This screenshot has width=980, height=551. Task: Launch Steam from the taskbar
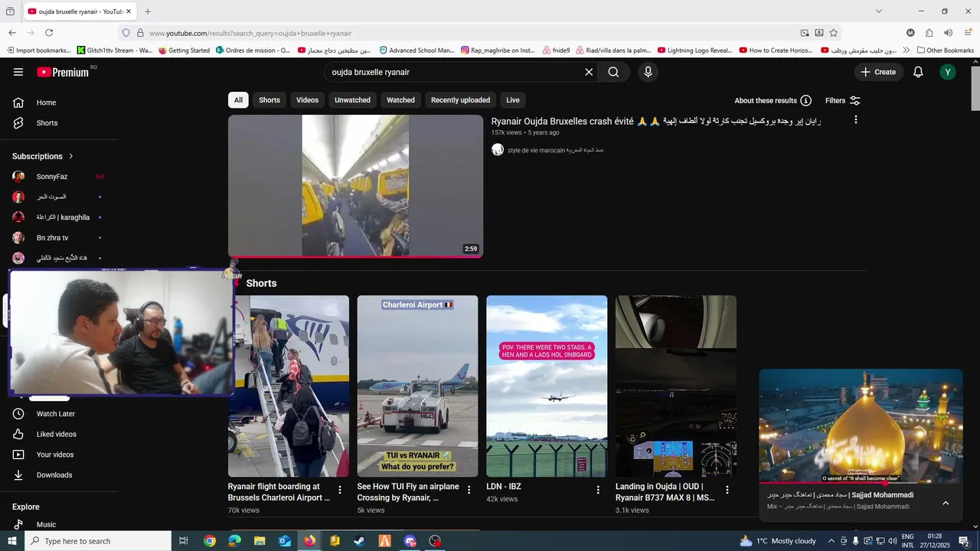tap(360, 541)
